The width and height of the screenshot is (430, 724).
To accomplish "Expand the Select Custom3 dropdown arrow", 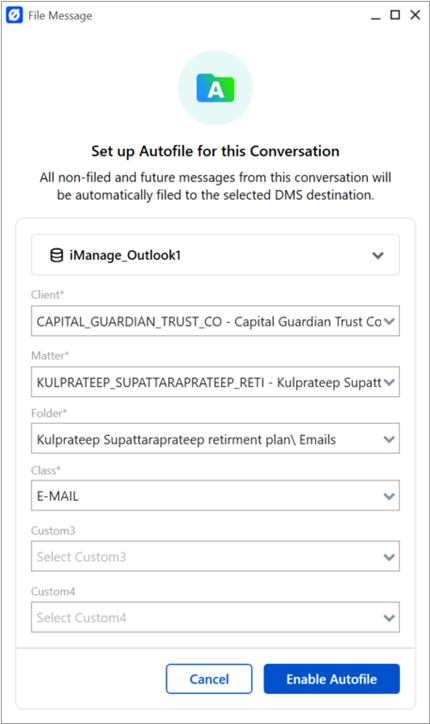I will coord(389,557).
